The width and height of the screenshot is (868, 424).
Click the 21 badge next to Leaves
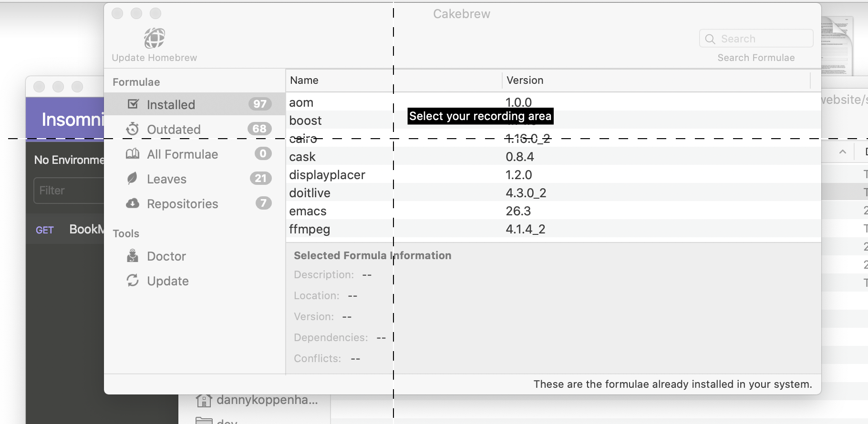260,178
